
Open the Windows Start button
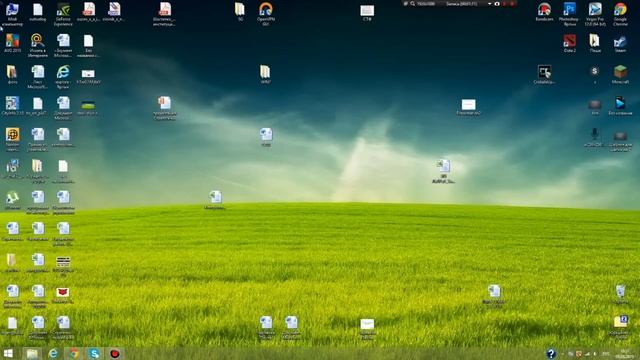pos(8,353)
